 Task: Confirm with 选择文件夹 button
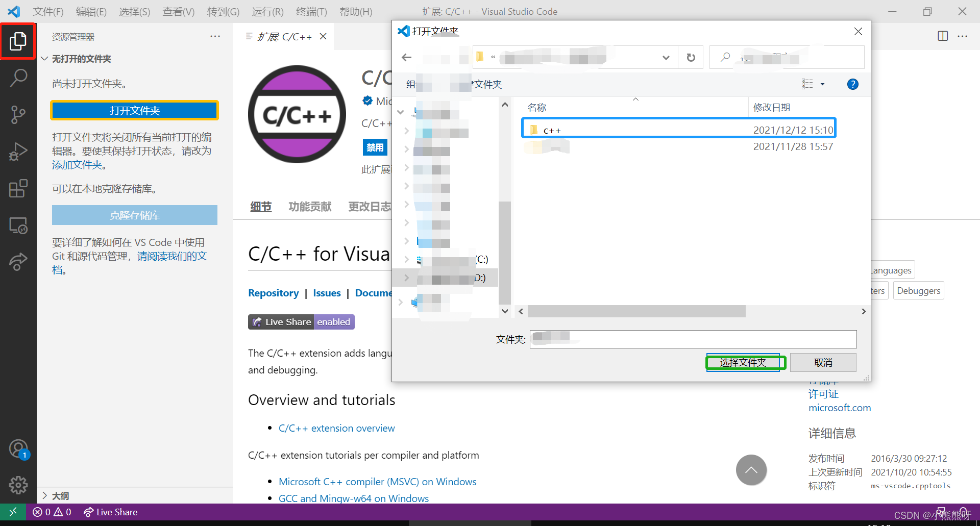743,362
